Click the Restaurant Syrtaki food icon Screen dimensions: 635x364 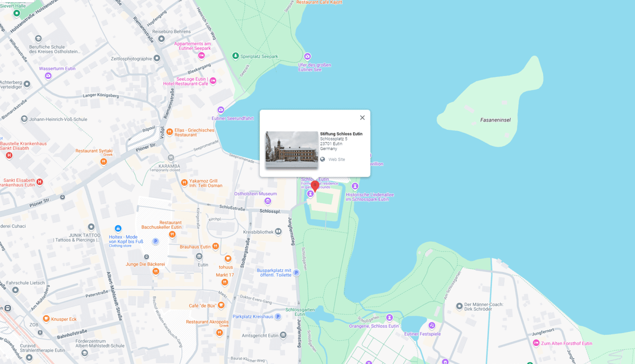(104, 161)
